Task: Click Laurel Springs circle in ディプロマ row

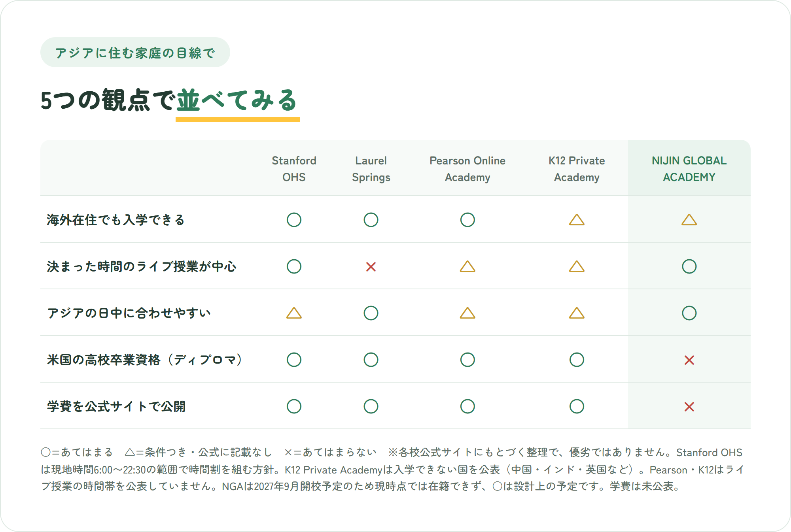Action: (371, 360)
